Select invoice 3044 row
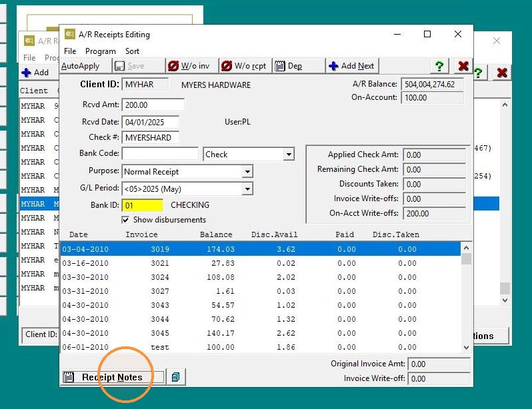The width and height of the screenshot is (532, 409). (260, 319)
